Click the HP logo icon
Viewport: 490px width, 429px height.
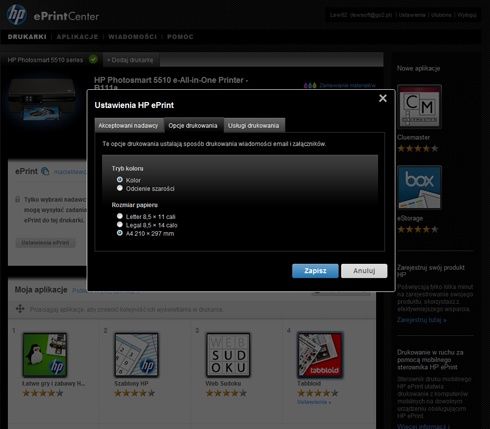click(x=17, y=14)
